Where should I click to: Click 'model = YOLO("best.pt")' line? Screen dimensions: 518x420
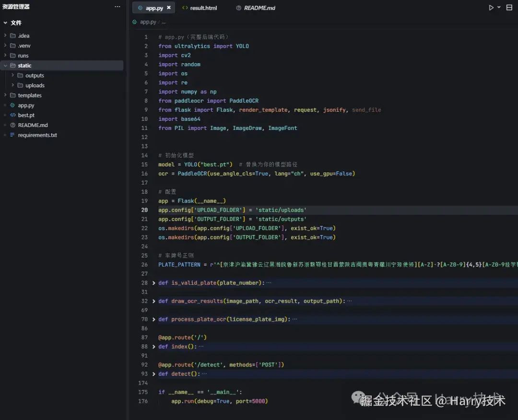pyautogui.click(x=195, y=164)
